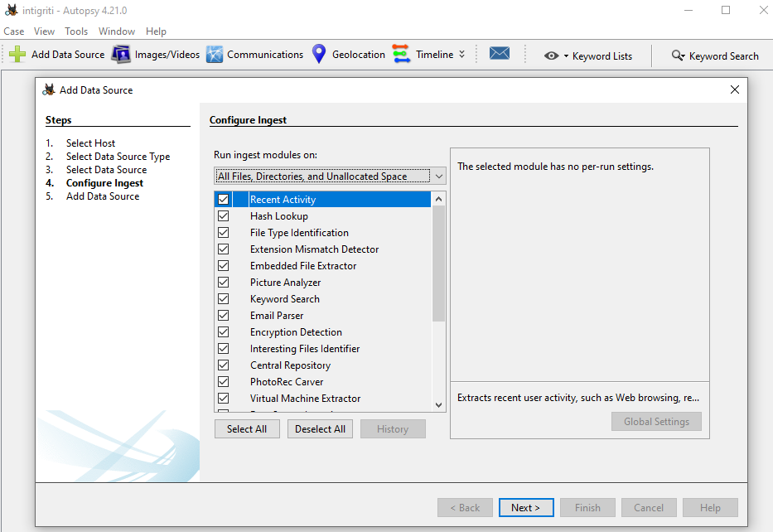Click the Add Data Source toolbar icon
The height and width of the screenshot is (532, 773).
pyautogui.click(x=56, y=54)
